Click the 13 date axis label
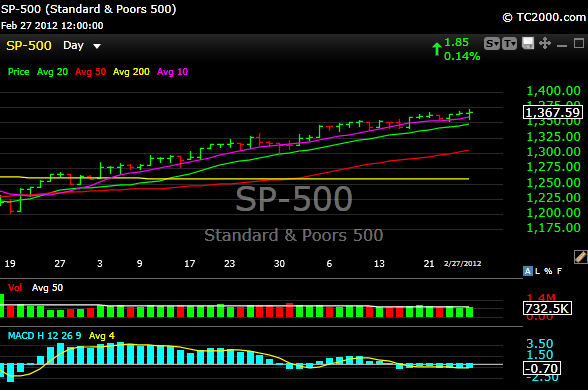Viewport: 588px width, 390px height. 379,264
